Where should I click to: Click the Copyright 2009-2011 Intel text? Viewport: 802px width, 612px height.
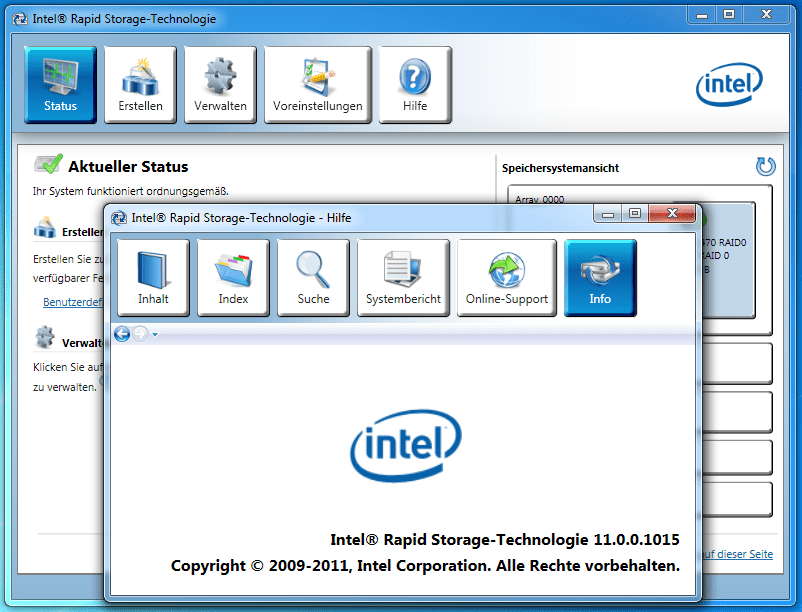[425, 566]
